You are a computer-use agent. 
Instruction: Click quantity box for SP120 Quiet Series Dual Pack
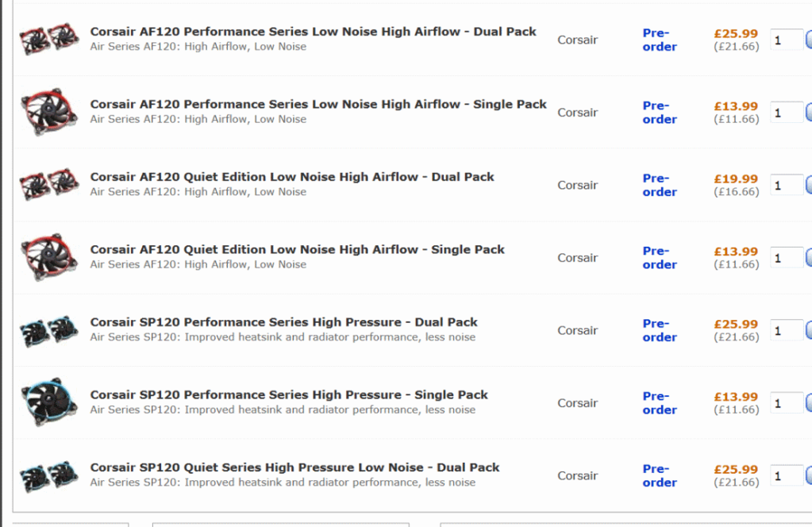click(786, 476)
